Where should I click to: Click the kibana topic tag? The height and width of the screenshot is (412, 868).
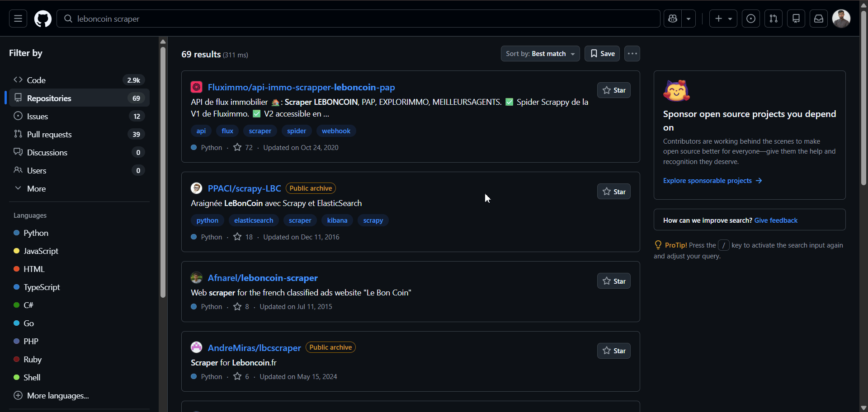tap(337, 220)
